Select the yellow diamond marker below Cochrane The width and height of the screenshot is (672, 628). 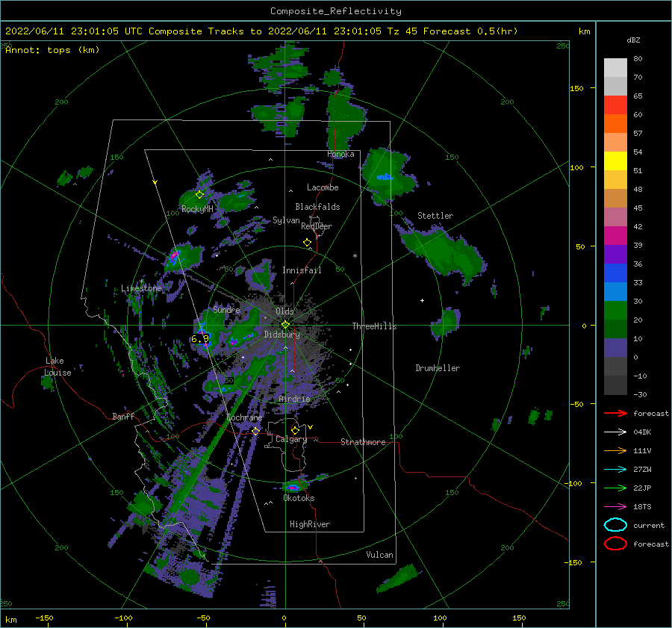click(x=256, y=431)
